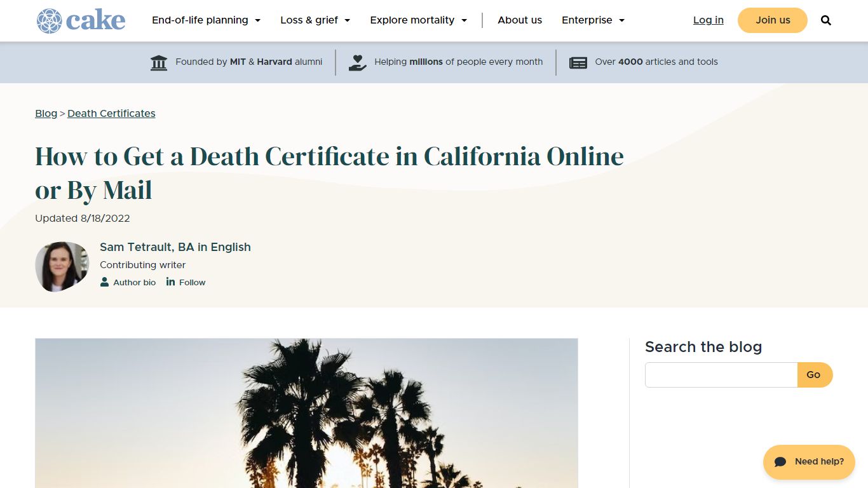Screen dimensions: 868x488
Task: Click the Author bio person icon
Action: pyautogui.click(x=104, y=282)
